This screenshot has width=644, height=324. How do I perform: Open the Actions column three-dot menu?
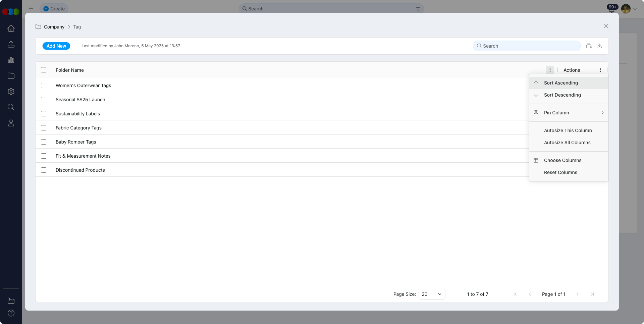[600, 70]
